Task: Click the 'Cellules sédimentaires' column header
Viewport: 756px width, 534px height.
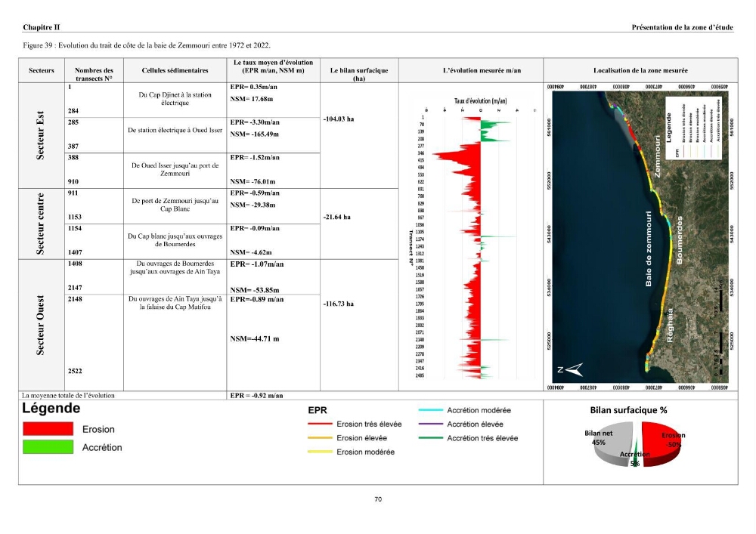Action: [x=175, y=70]
